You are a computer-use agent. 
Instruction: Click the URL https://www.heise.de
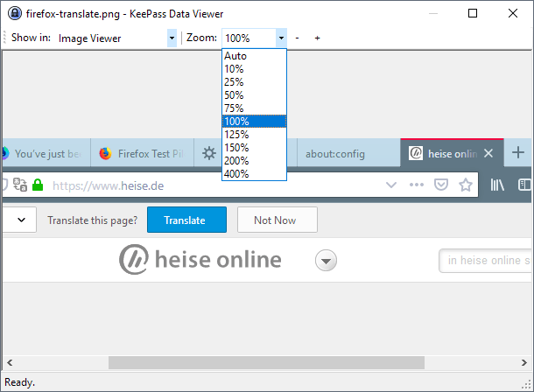[108, 185]
